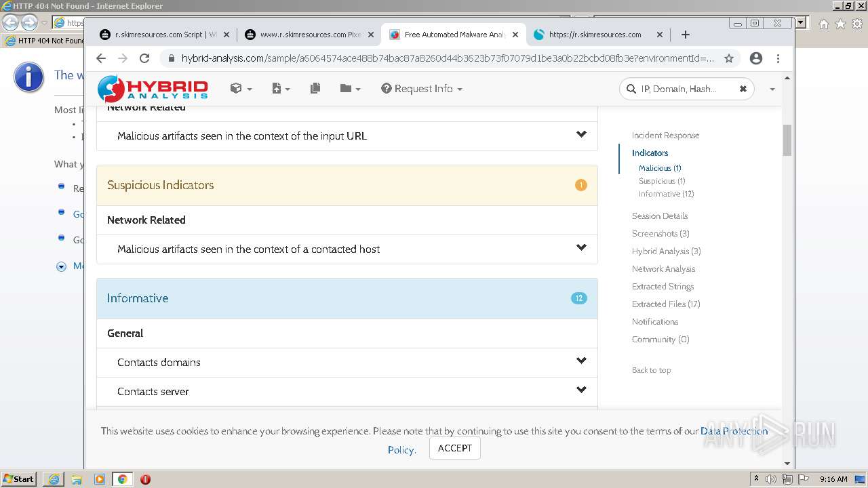Click the Chrome address bar URL
Screen dimensions: 868x488
[448, 58]
